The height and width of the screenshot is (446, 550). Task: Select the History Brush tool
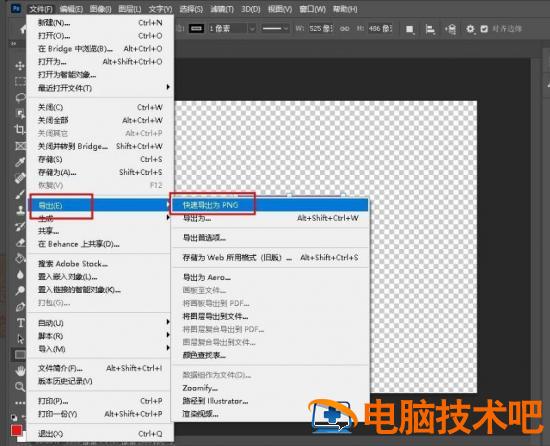tap(20, 226)
